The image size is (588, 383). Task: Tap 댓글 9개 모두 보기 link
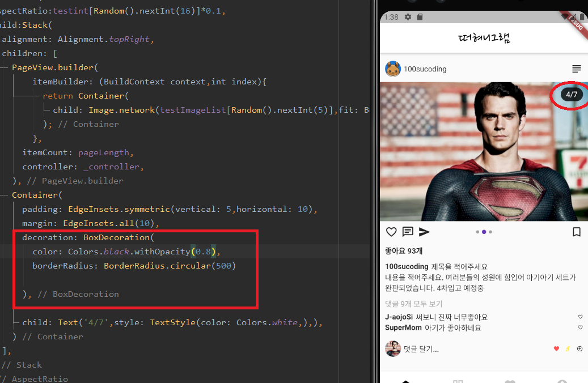[413, 304]
